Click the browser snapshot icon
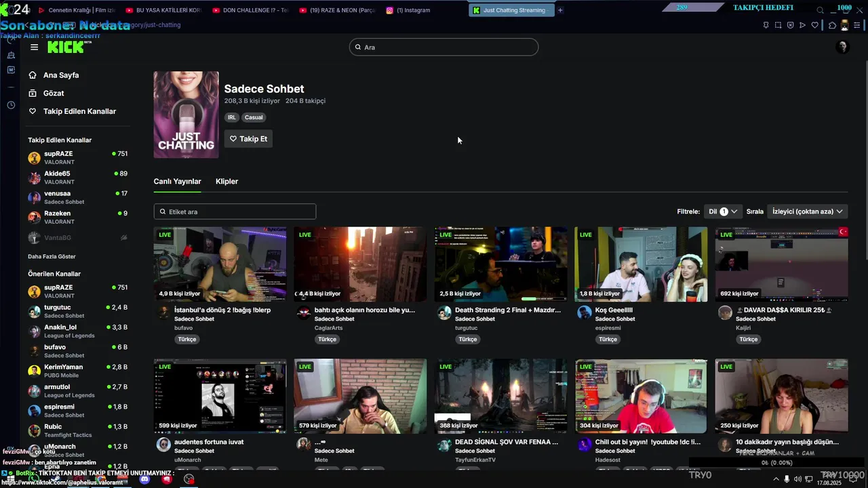This screenshot has width=868, height=488. point(778,25)
